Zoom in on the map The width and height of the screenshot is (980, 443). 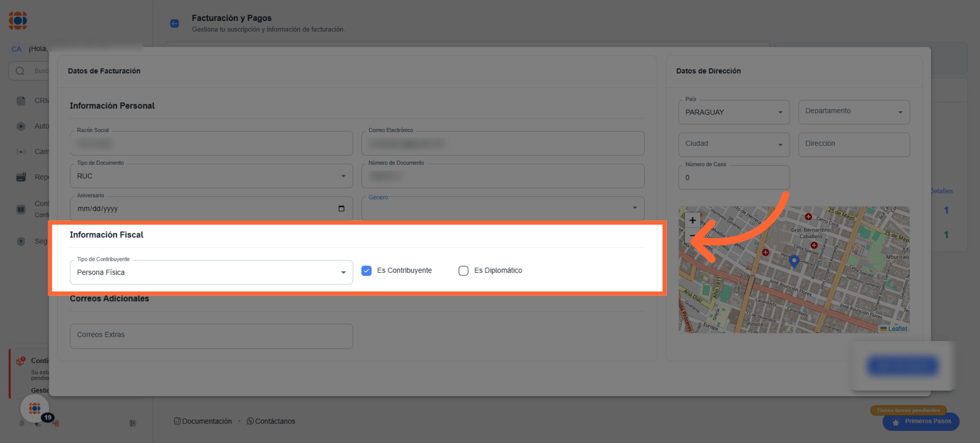coord(693,220)
